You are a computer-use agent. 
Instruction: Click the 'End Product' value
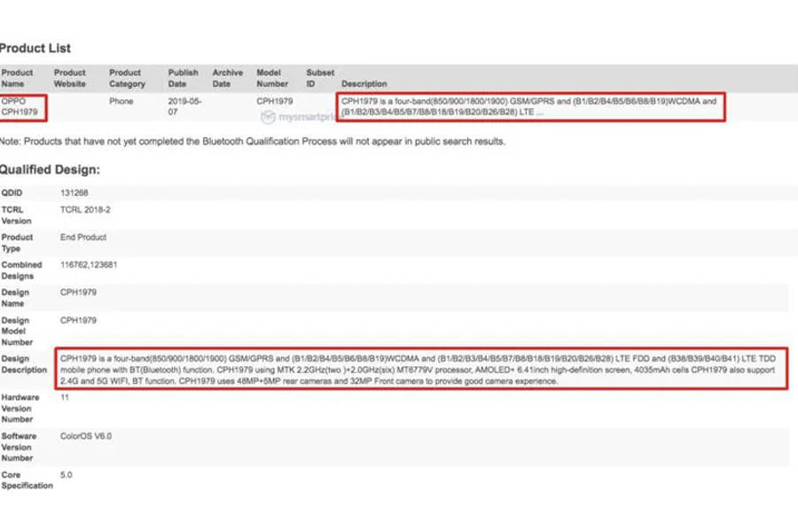tap(83, 238)
